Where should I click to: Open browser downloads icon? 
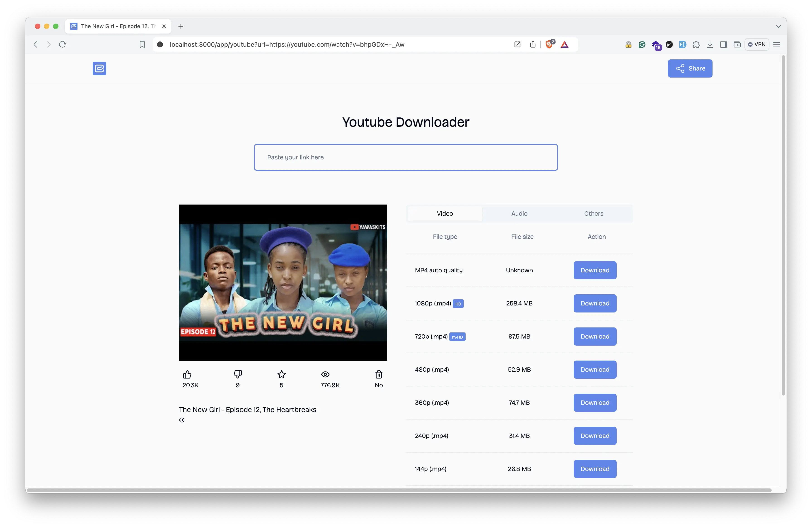point(710,44)
